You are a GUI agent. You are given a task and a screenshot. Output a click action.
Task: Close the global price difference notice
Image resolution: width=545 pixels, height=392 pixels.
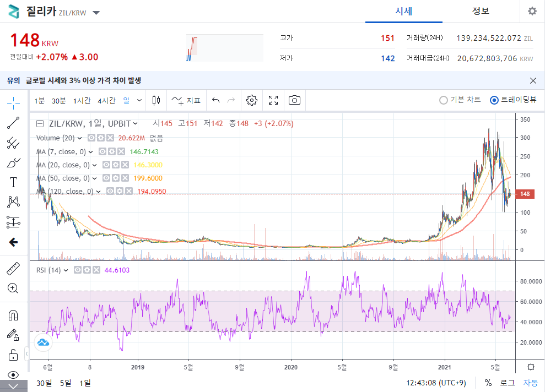coord(533,80)
